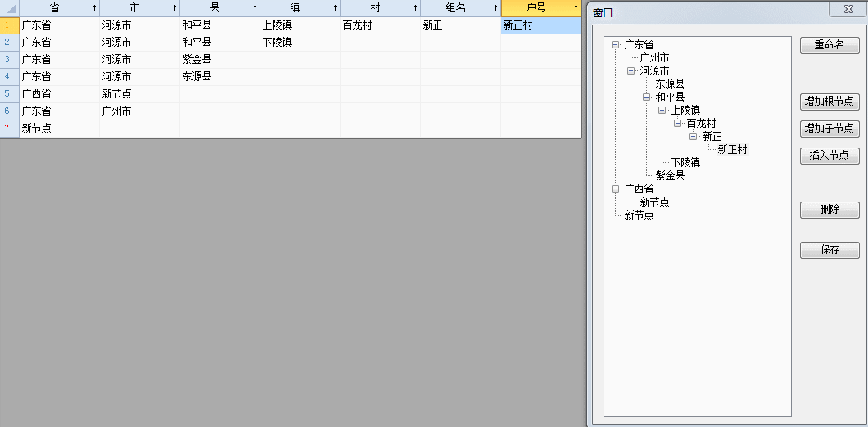Click the 东源县 cell in row 4

pyautogui.click(x=219, y=76)
